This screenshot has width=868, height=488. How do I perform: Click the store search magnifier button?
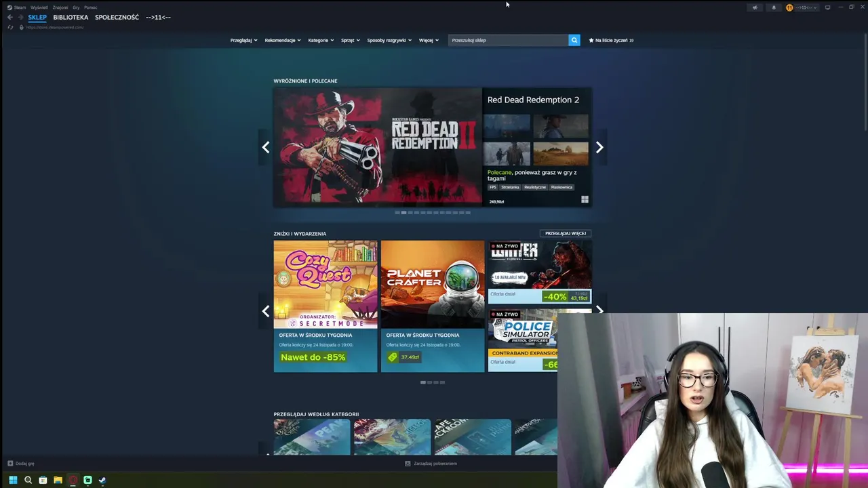[574, 40]
